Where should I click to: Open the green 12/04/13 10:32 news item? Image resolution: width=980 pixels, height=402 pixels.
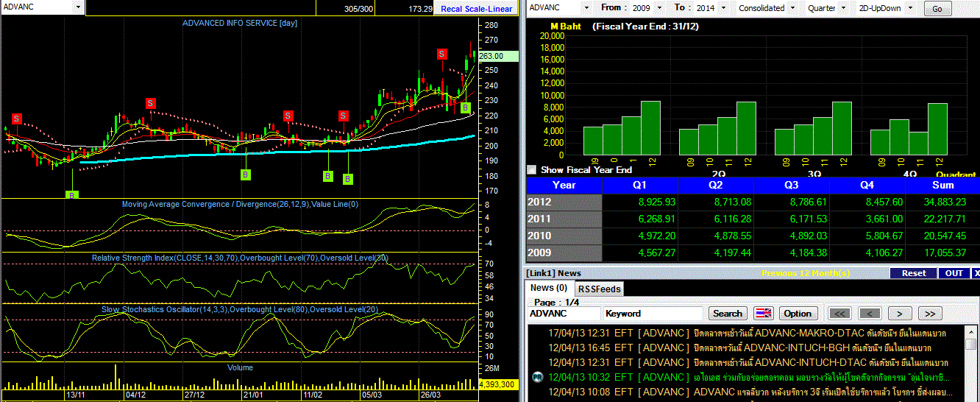pyautogui.click(x=748, y=377)
